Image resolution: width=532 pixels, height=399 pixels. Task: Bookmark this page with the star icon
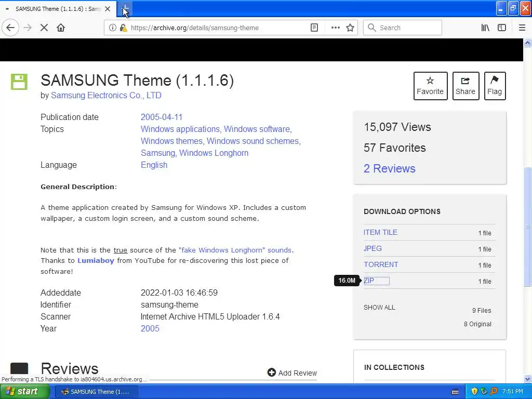pos(350,28)
